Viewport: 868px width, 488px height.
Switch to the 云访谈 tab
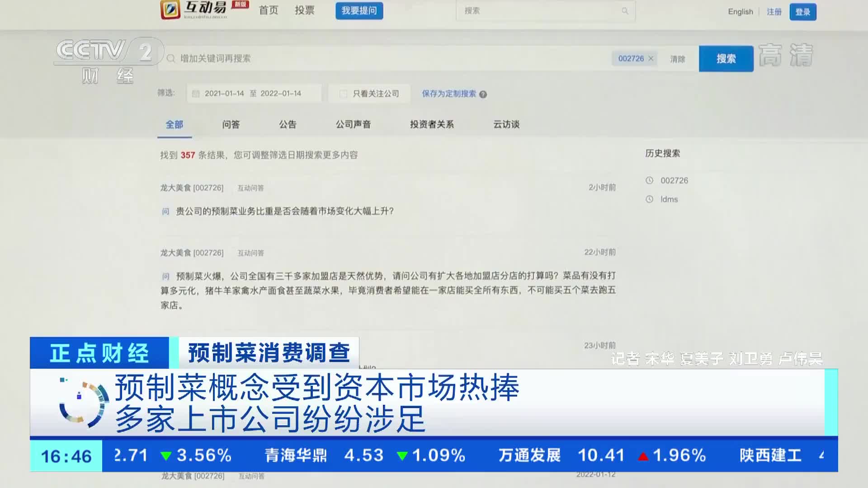click(506, 124)
